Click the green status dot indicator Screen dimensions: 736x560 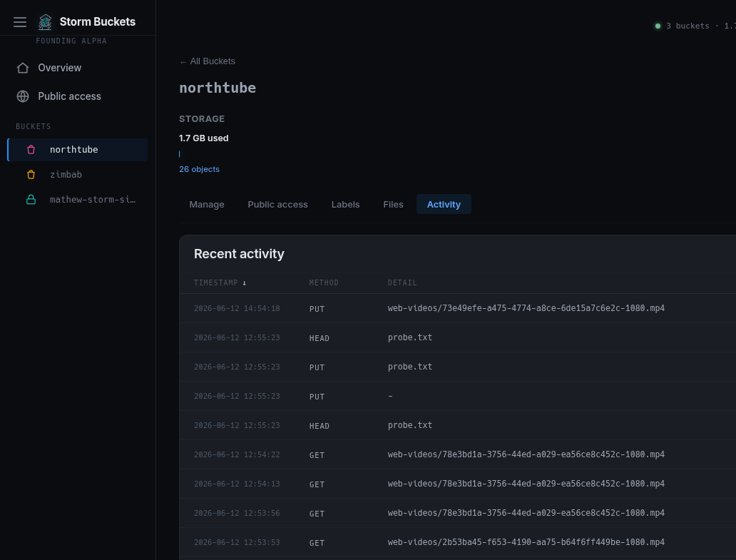pyautogui.click(x=658, y=26)
